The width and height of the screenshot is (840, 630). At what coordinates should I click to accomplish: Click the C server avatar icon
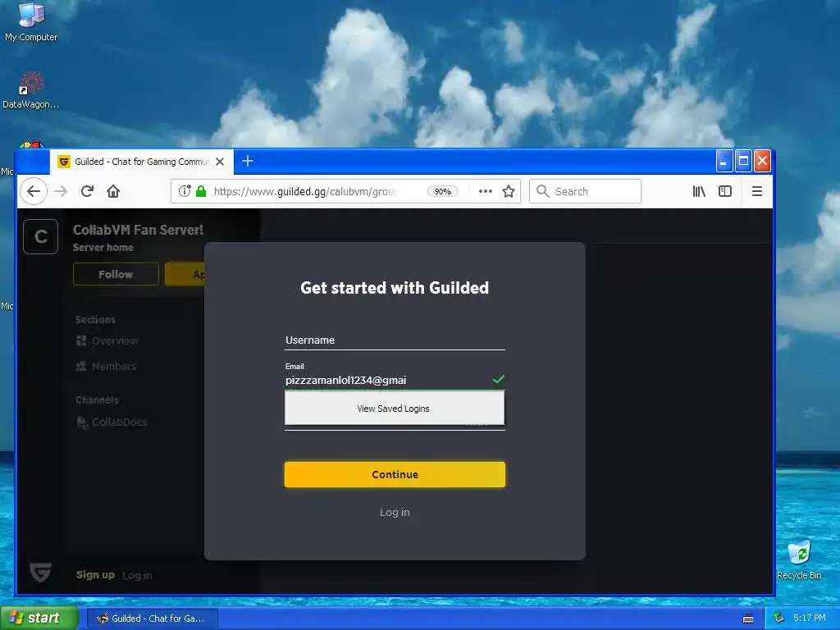click(x=41, y=236)
